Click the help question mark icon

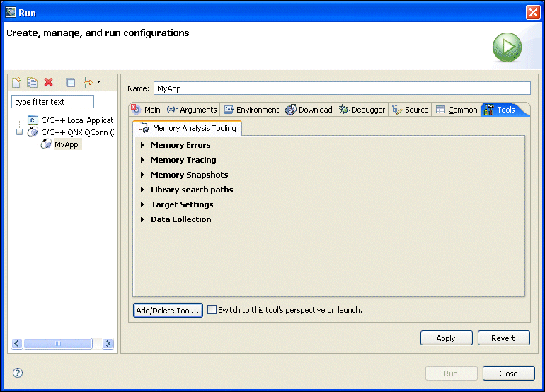(x=18, y=373)
